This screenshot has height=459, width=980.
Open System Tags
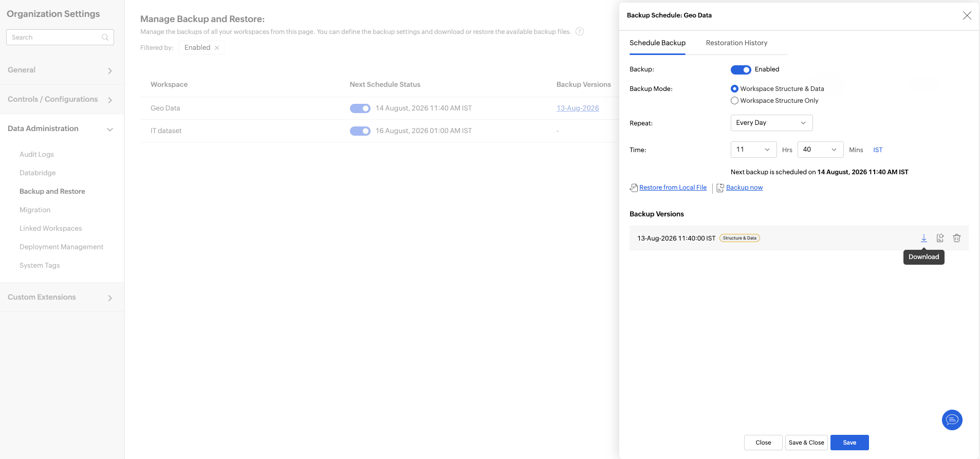40,265
